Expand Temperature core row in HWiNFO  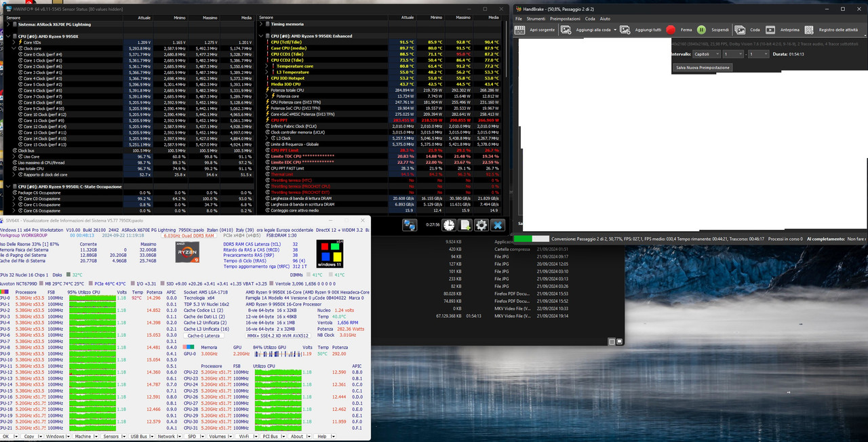pyautogui.click(x=266, y=66)
